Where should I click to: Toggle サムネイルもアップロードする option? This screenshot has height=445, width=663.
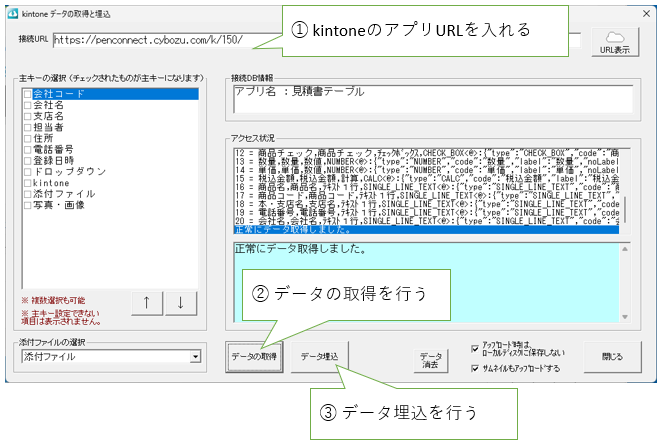tap(475, 368)
